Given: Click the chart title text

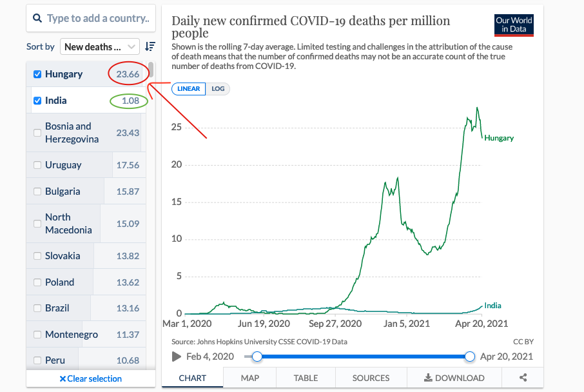Looking at the screenshot, I should 311,27.
